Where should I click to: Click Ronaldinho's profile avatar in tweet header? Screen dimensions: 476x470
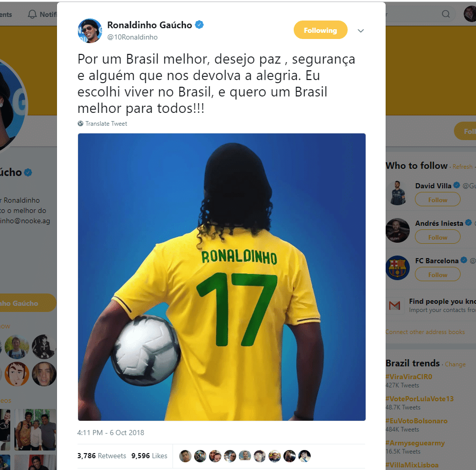[x=90, y=31]
